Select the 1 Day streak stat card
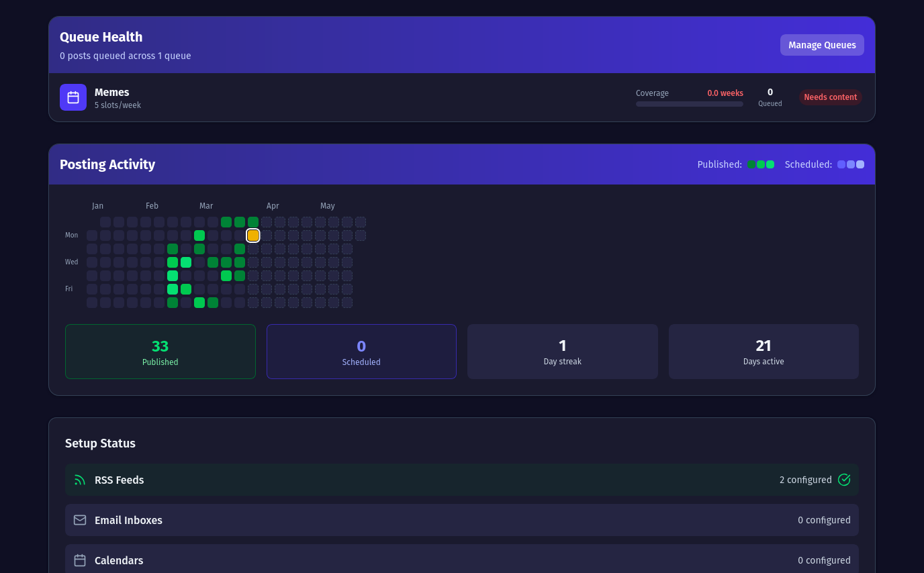Image resolution: width=924 pixels, height=573 pixels. (563, 352)
